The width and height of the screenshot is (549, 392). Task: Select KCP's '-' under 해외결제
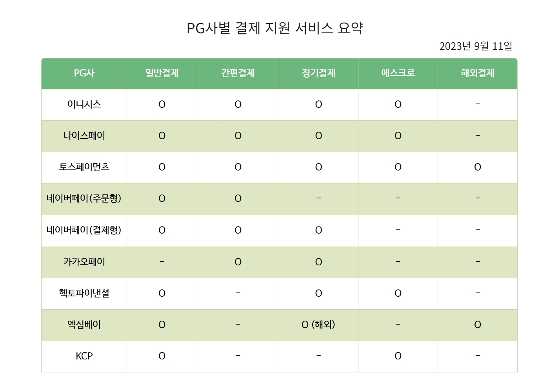coord(478,356)
